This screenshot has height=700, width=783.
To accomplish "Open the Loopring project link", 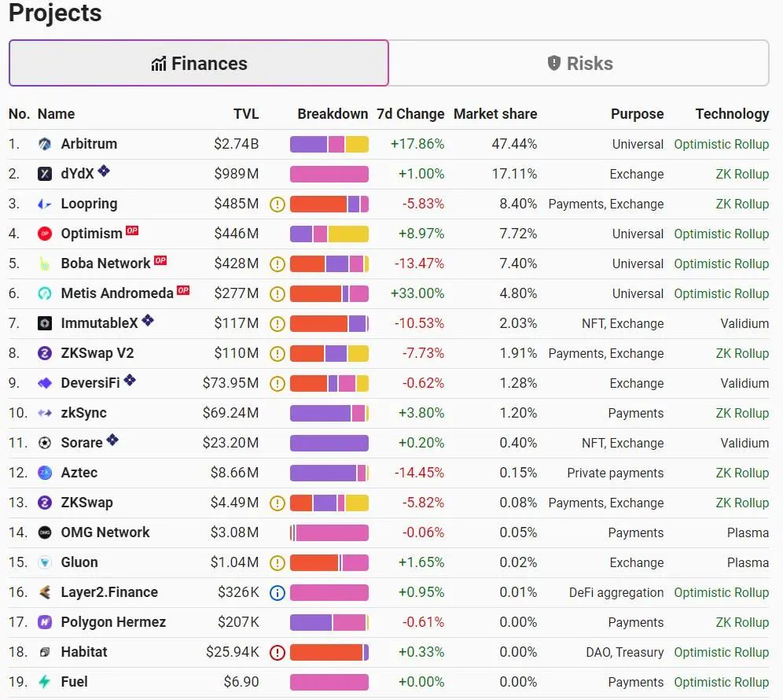I will 89,204.
